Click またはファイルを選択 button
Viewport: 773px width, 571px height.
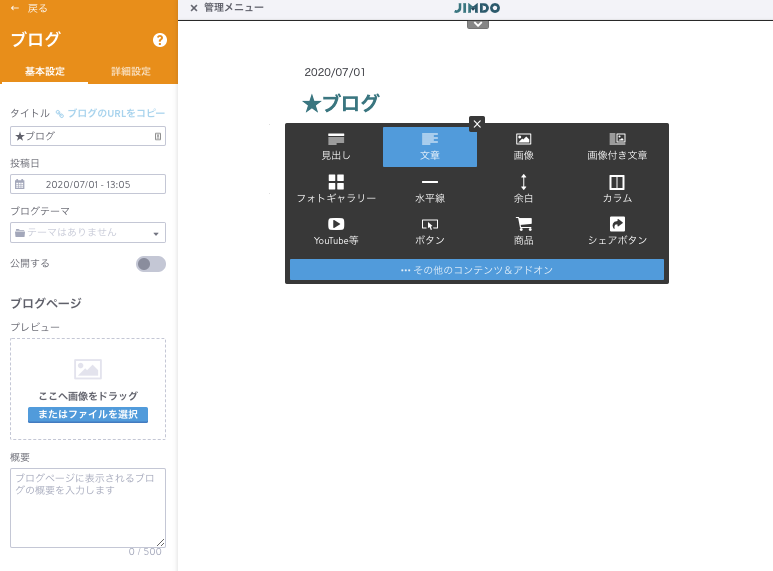[x=88, y=415]
